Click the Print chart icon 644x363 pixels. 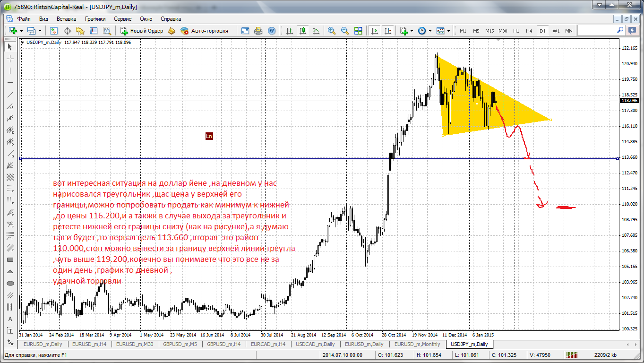coord(258,31)
